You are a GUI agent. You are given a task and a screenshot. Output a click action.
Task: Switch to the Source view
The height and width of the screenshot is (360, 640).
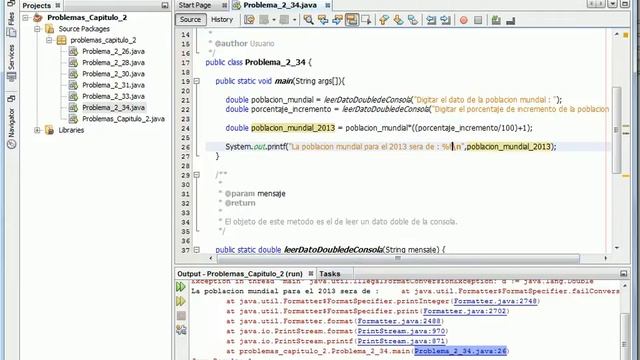[191, 20]
